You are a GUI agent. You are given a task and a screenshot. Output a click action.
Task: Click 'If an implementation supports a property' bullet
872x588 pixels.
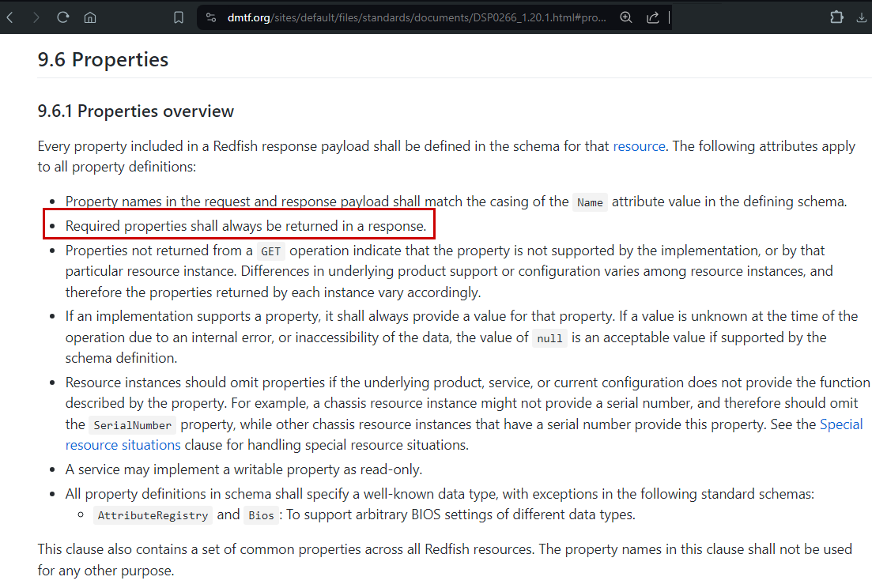(461, 337)
